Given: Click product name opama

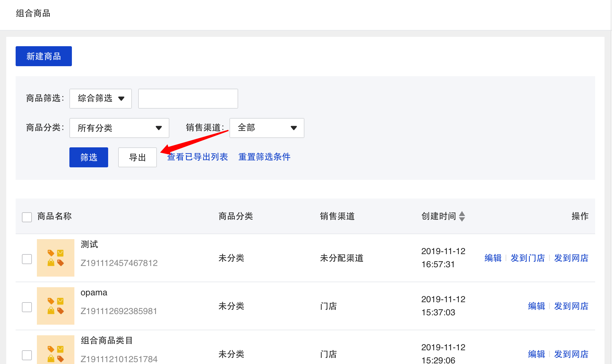Looking at the screenshot, I should pos(94,293).
